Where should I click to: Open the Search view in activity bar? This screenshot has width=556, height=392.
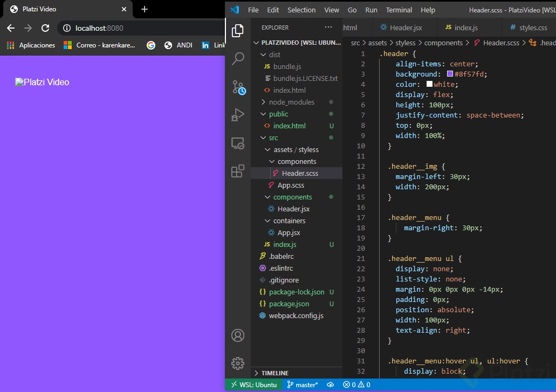pyautogui.click(x=238, y=59)
